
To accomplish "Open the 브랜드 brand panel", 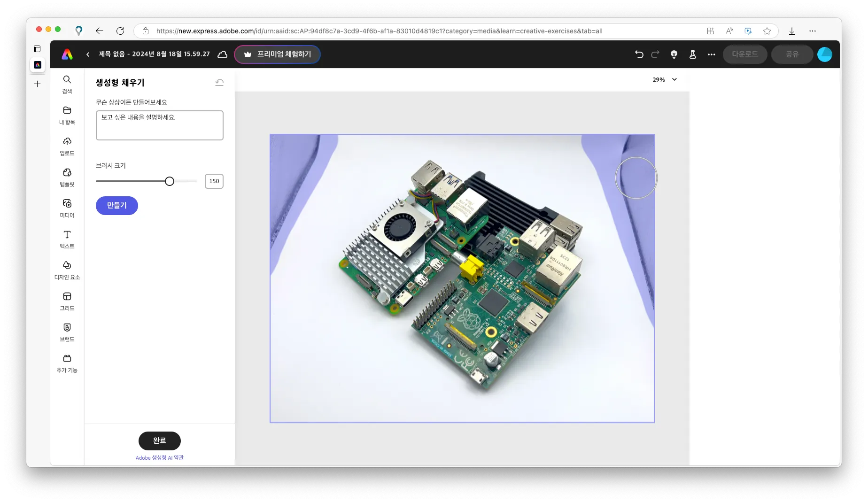I will (x=67, y=332).
